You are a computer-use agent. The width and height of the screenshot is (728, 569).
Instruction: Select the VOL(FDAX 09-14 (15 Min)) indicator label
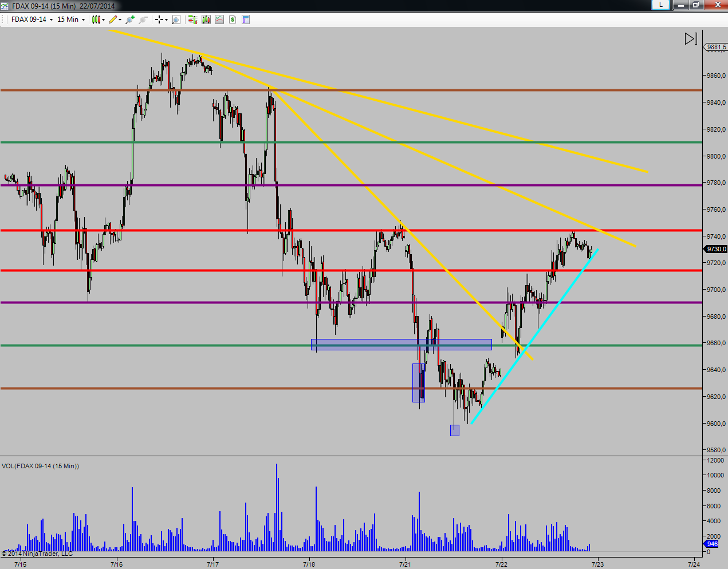[x=40, y=466]
